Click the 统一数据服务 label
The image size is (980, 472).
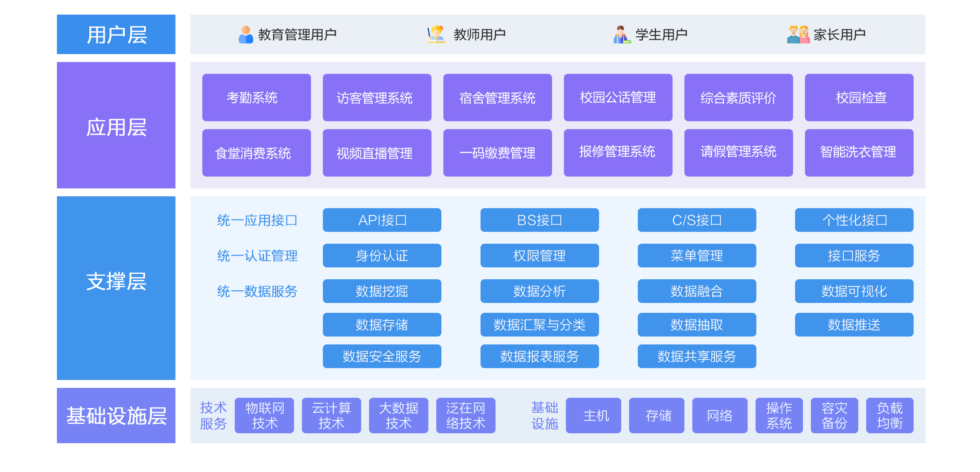[257, 291]
